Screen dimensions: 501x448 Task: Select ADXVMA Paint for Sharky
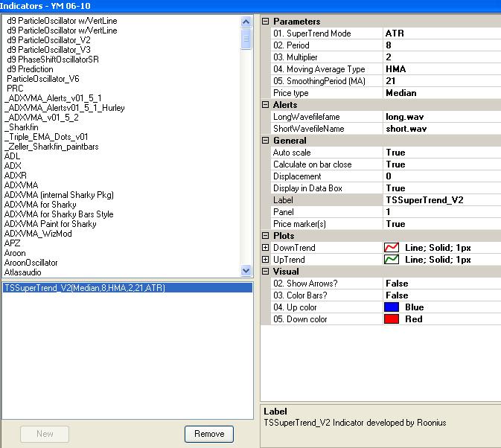[50, 224]
